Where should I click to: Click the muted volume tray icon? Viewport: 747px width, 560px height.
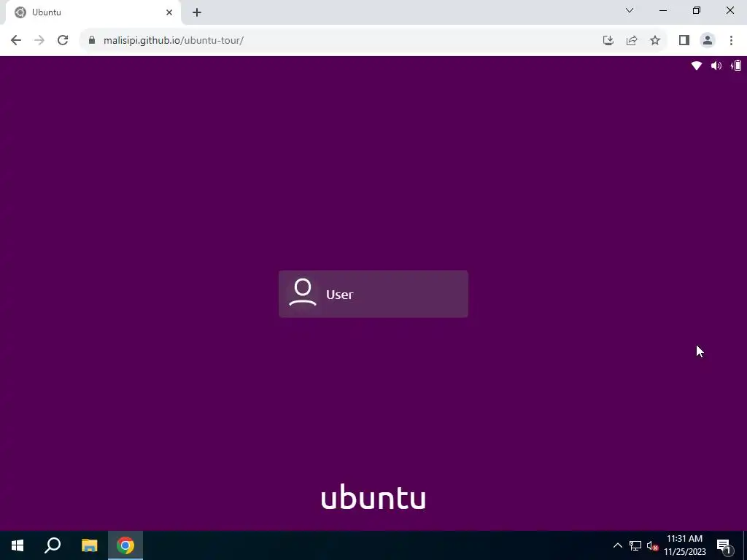coord(652,545)
